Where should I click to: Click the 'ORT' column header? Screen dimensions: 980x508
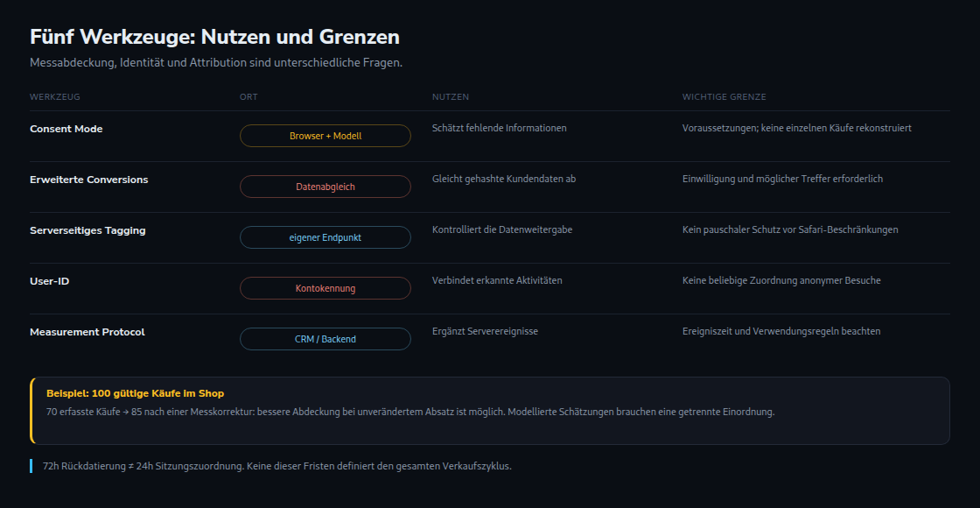(x=248, y=97)
